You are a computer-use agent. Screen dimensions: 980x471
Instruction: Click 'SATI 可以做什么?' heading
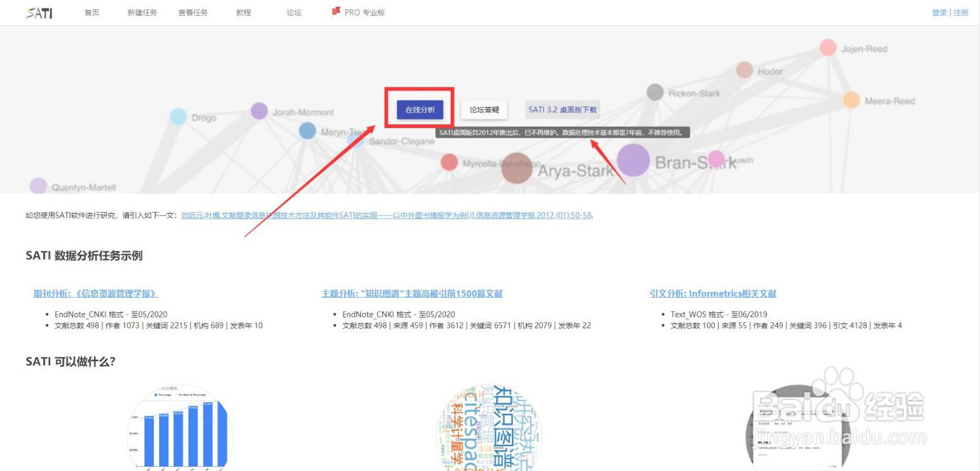pyautogui.click(x=70, y=361)
